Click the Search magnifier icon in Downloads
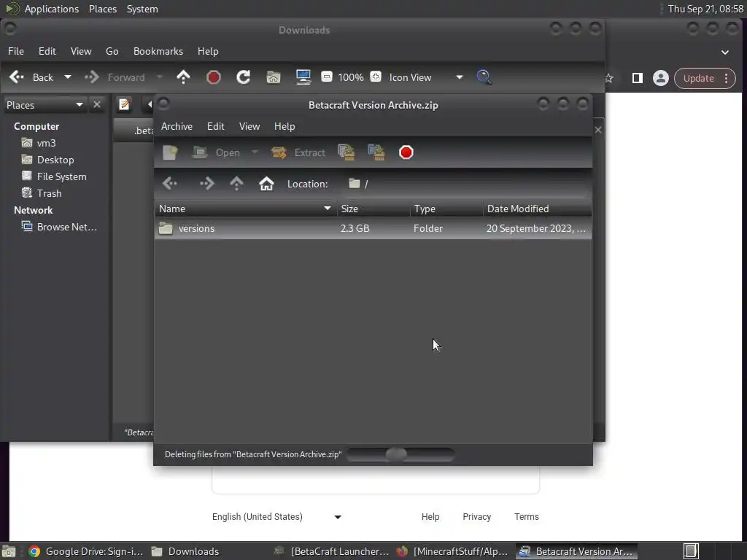The width and height of the screenshot is (747, 560). (x=484, y=77)
